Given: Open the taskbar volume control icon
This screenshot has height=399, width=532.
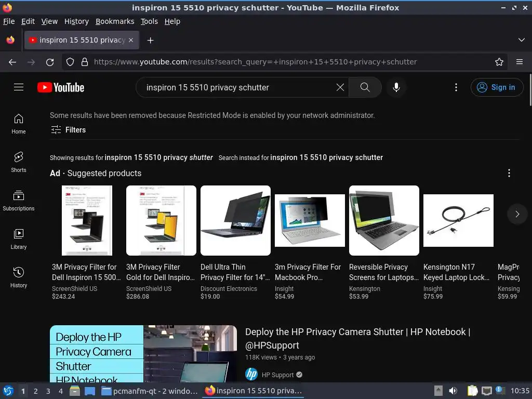Looking at the screenshot, I should (453, 391).
